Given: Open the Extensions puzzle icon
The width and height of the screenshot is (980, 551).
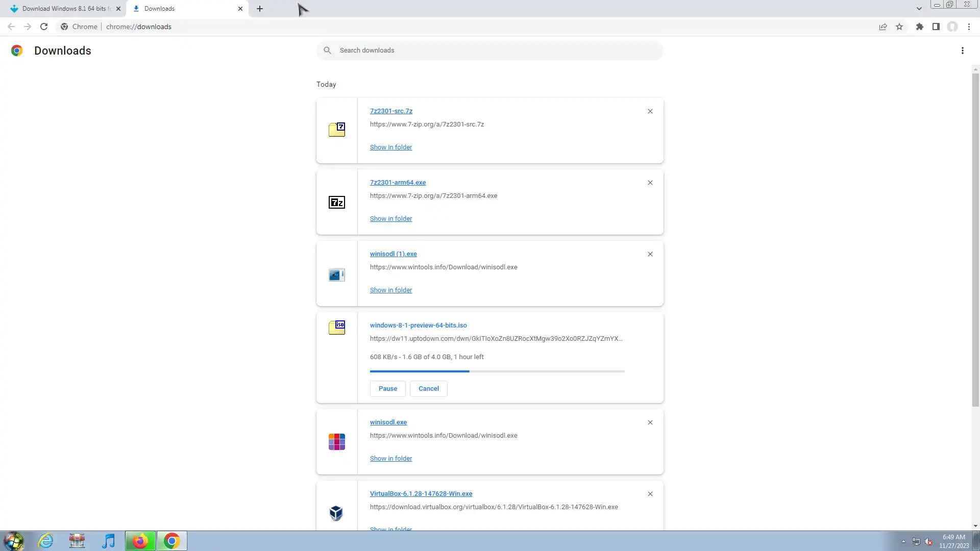Looking at the screenshot, I should (919, 27).
